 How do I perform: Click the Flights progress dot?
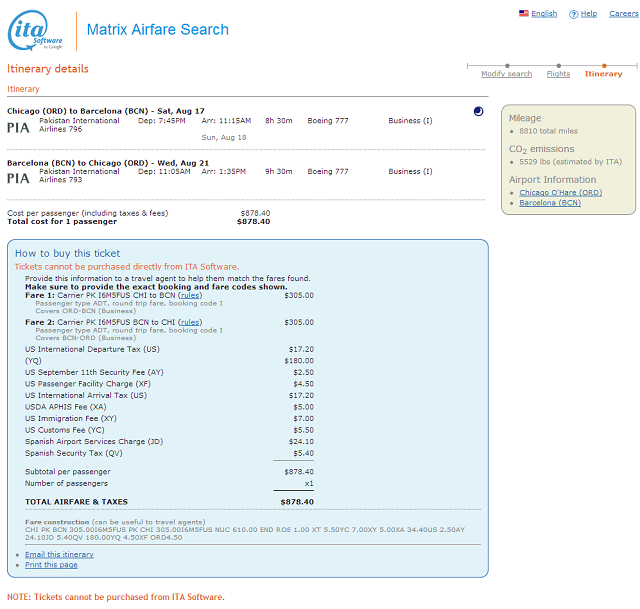558,65
